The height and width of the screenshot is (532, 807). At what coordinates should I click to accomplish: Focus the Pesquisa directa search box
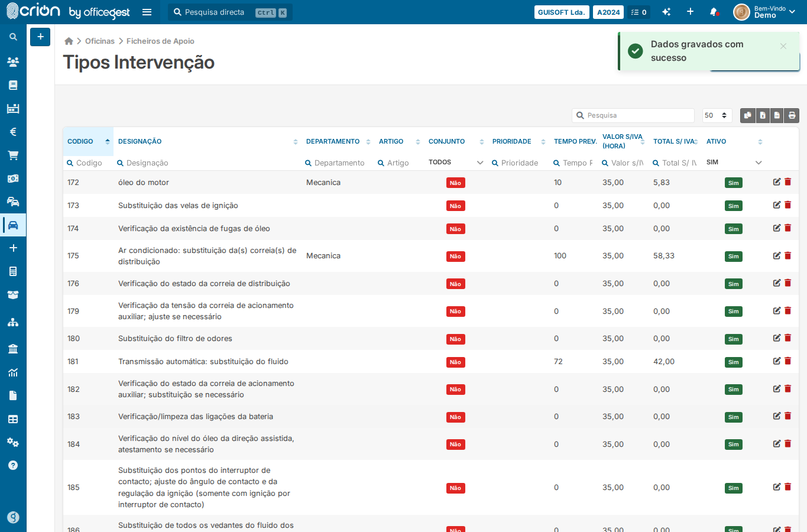231,12
